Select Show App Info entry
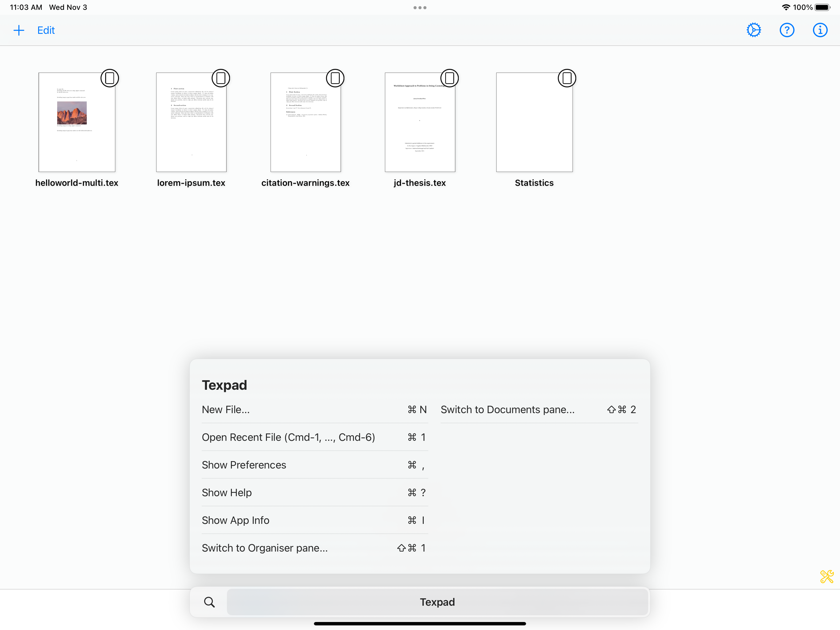This screenshot has height=630, width=840. click(x=315, y=520)
